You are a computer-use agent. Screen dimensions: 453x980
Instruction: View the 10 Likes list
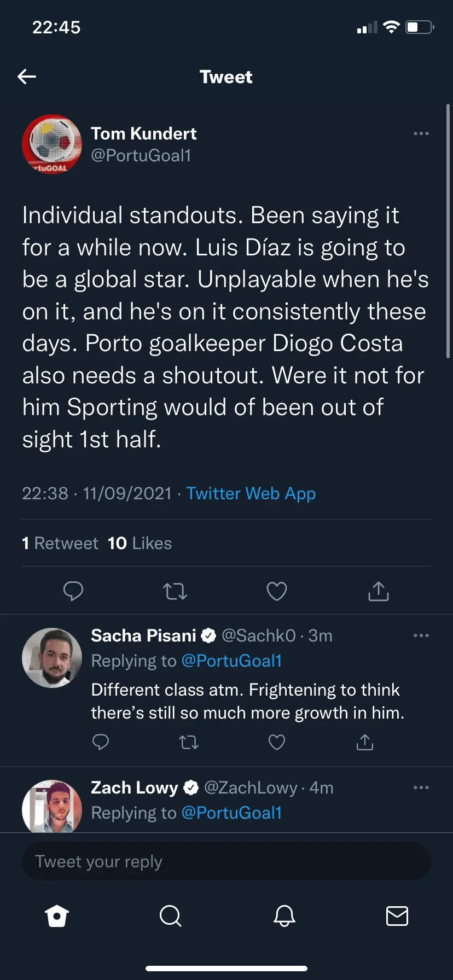pyautogui.click(x=140, y=543)
